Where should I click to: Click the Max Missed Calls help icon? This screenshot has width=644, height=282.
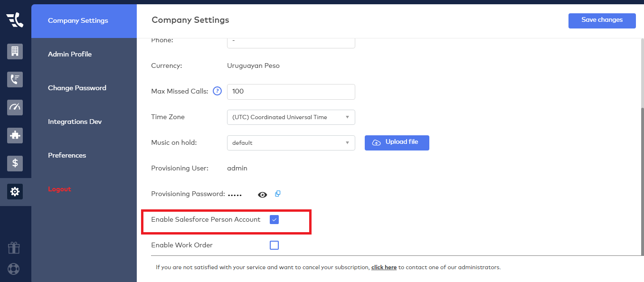(217, 91)
